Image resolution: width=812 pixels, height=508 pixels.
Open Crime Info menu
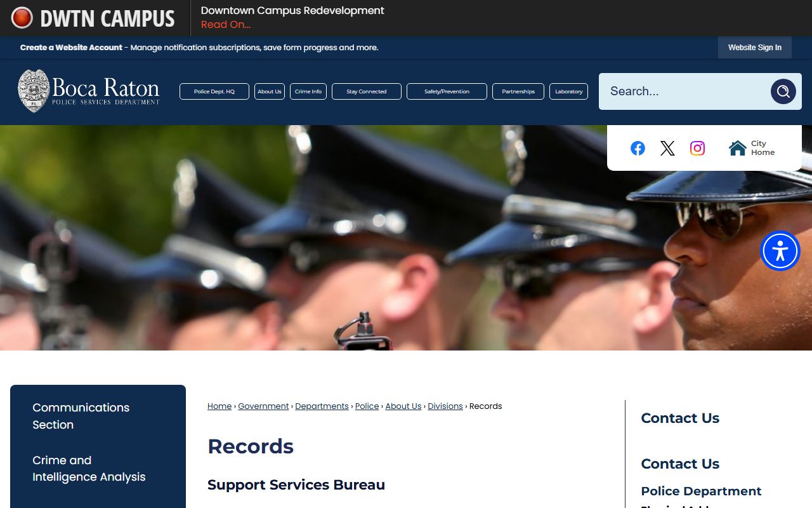click(308, 91)
